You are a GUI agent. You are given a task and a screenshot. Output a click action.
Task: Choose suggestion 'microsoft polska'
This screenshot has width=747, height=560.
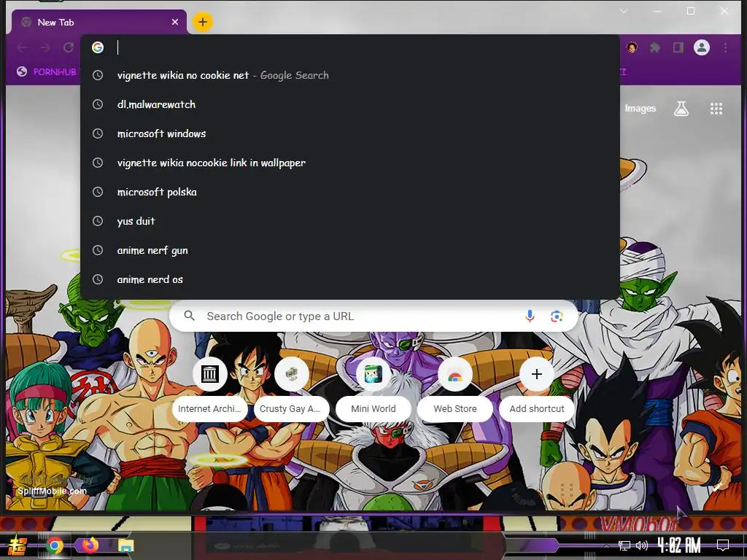[x=350, y=192]
